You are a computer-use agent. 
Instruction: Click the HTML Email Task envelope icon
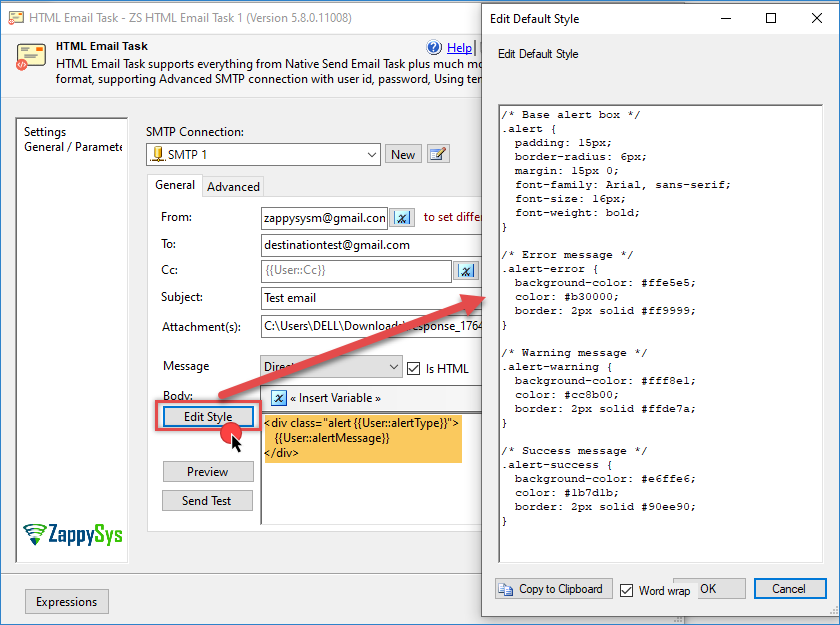(x=31, y=57)
